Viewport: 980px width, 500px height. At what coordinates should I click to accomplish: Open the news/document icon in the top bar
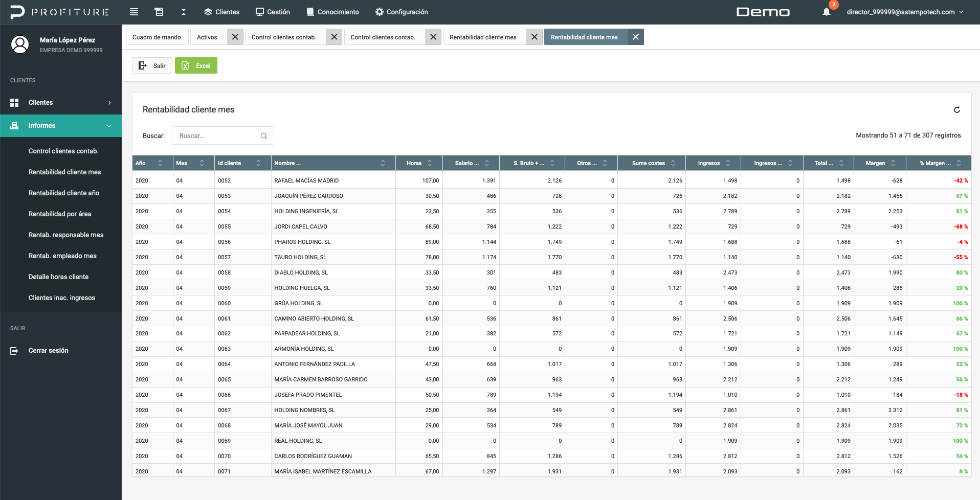pos(158,12)
